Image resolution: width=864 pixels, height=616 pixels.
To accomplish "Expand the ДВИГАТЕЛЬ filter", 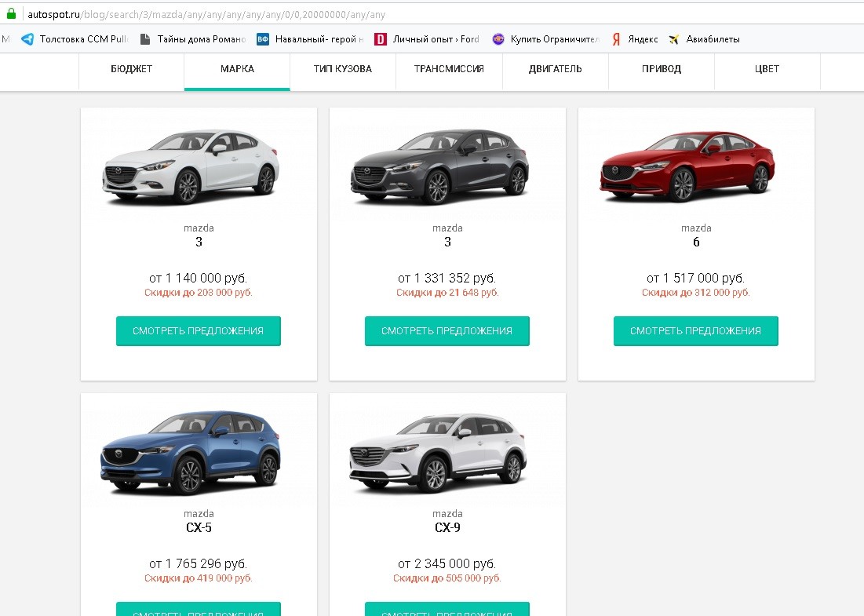I will (x=555, y=69).
